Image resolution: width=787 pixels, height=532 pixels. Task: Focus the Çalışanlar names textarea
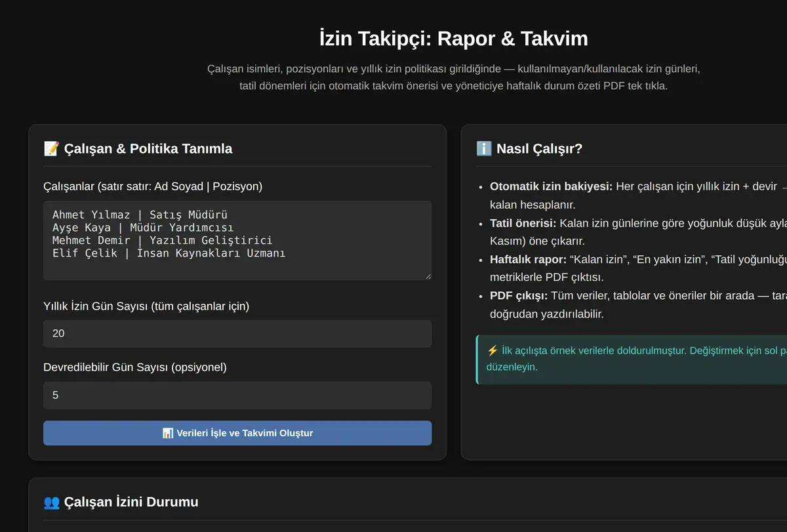tap(237, 241)
